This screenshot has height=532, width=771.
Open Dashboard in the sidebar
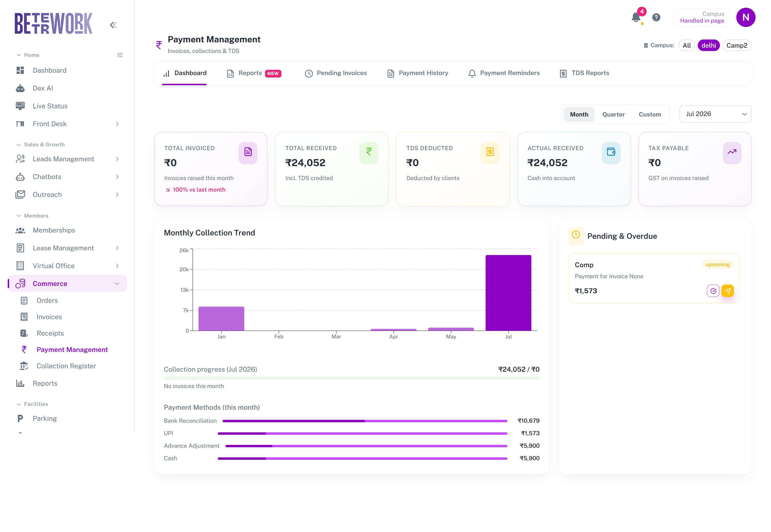pyautogui.click(x=67, y=70)
